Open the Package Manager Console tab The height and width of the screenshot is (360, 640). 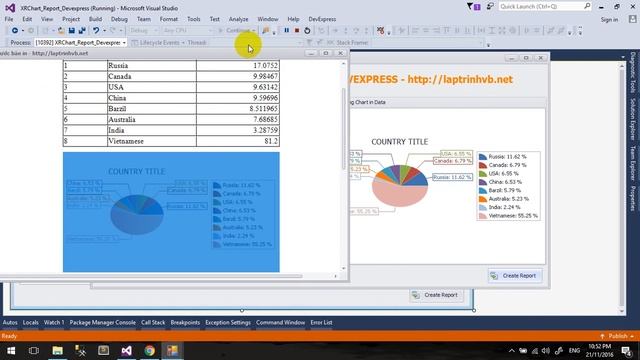[102, 322]
